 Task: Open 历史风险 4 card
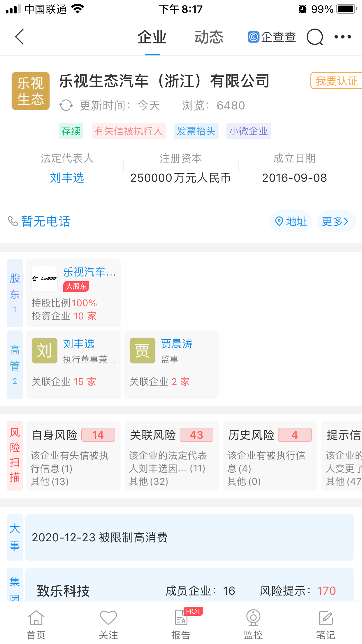pyautogui.click(x=270, y=455)
